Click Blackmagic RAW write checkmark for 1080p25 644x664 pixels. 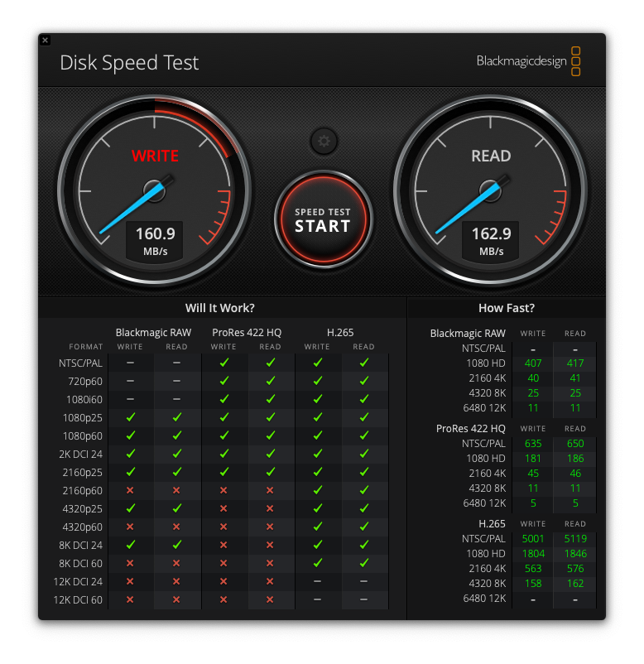click(x=131, y=417)
